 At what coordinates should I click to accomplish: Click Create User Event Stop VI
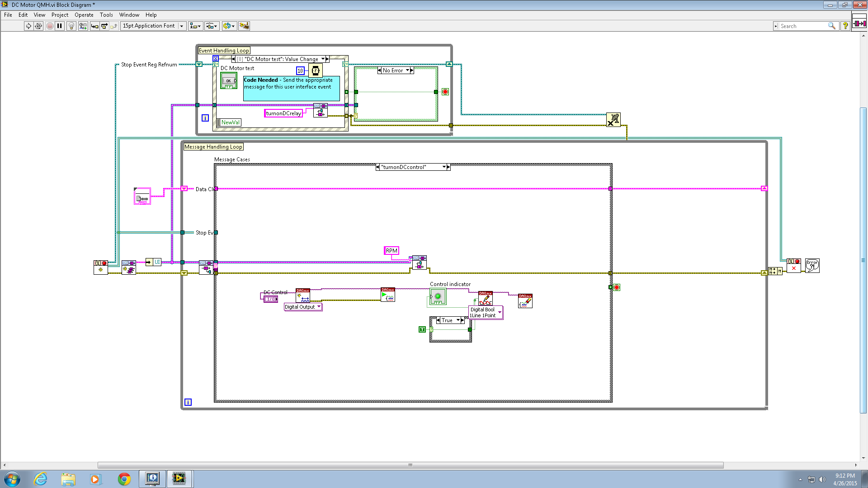(x=101, y=267)
